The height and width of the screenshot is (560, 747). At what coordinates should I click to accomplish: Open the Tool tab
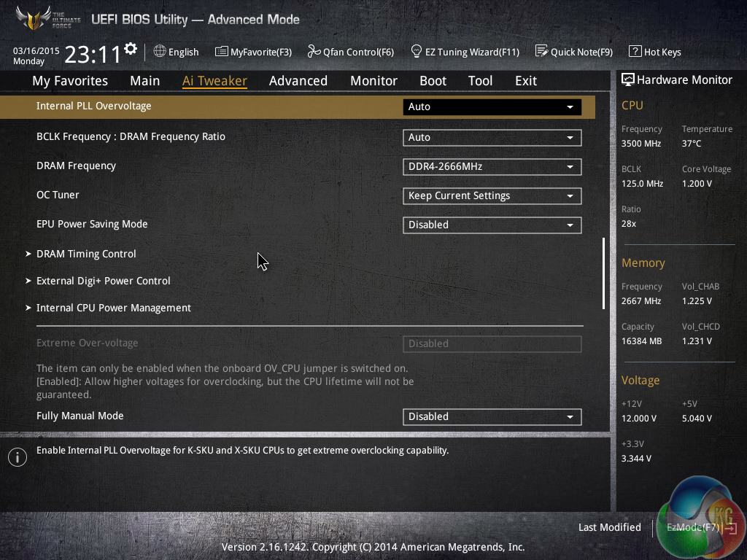[x=480, y=81]
